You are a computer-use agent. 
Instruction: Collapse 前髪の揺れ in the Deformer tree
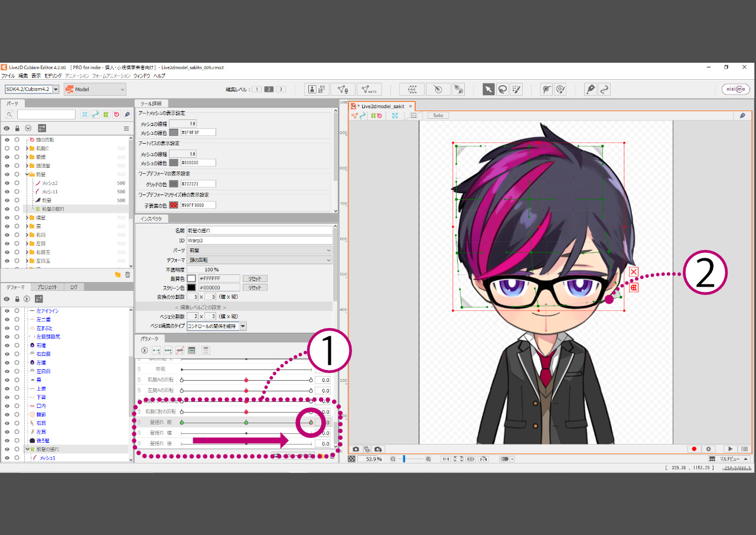pos(27,449)
